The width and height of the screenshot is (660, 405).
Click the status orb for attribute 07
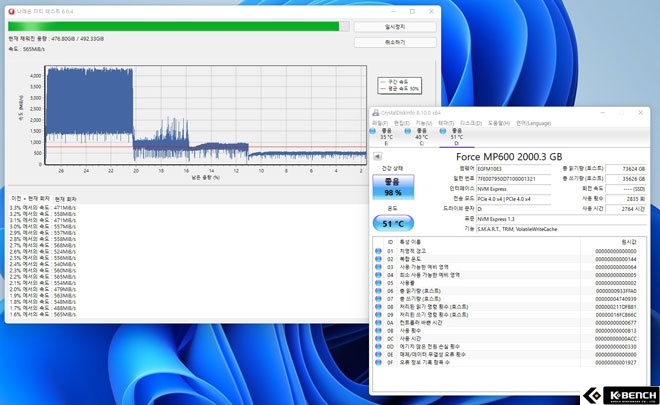pos(378,299)
